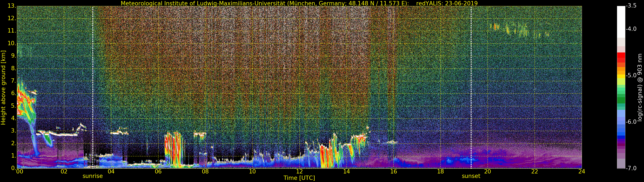
Task: Click the '11.' height axis tick
Action: 12,31
